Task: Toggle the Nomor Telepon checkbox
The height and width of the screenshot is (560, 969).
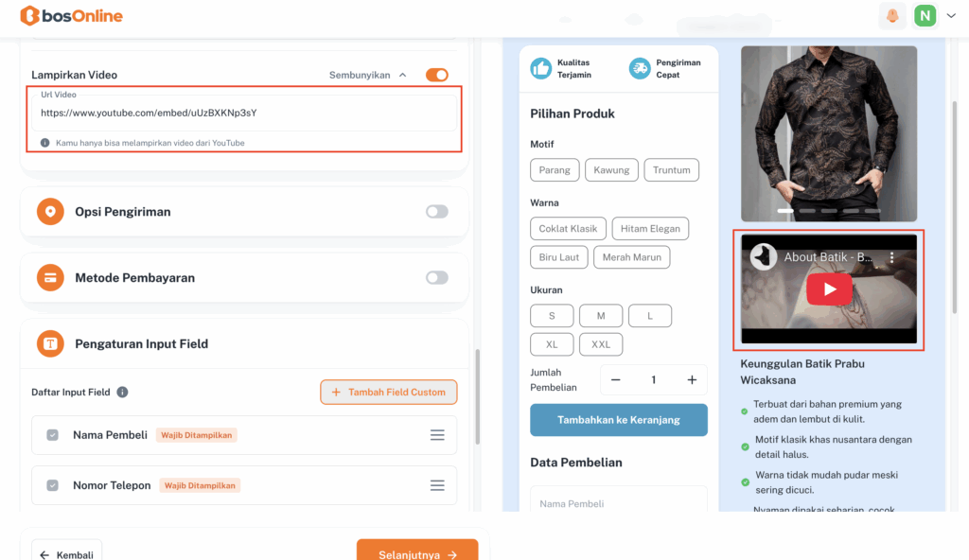Action: point(53,485)
